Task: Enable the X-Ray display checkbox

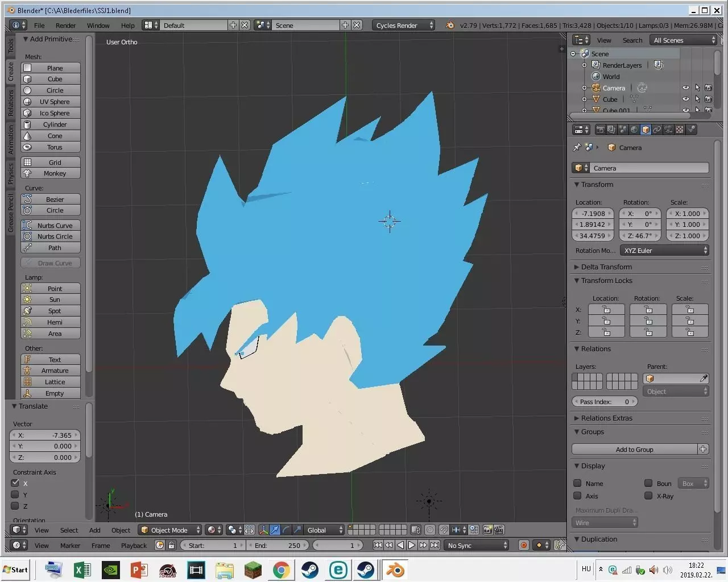Action: (648, 496)
